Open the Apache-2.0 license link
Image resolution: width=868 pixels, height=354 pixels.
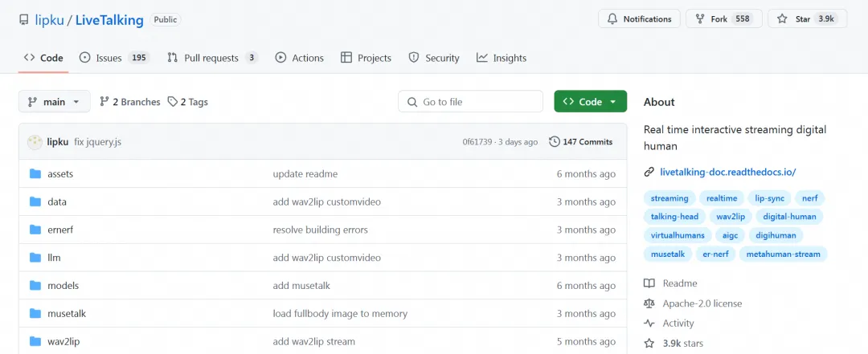coord(693,303)
